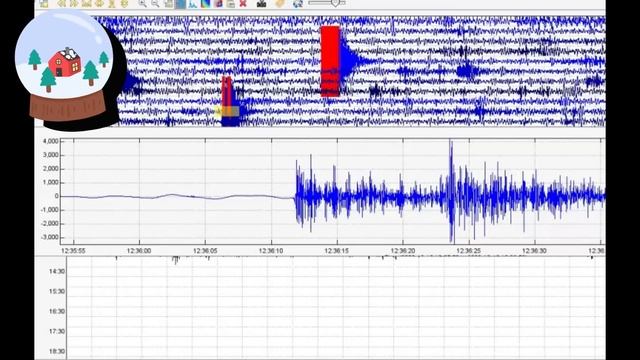Screen dimensions: 640x360
Task: Switch to the colored spectrogram view icon
Action: coord(205,4)
